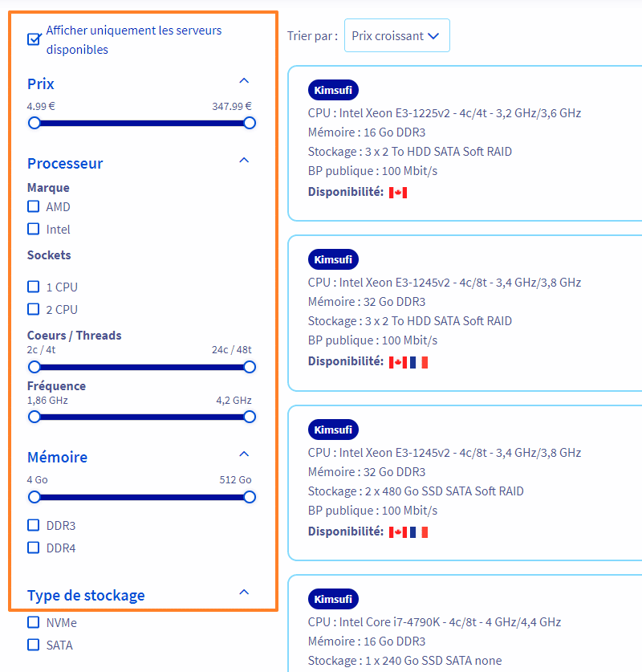Click the France flag on the E3-1245v2 HDD server
The image size is (642, 672).
[x=419, y=362]
